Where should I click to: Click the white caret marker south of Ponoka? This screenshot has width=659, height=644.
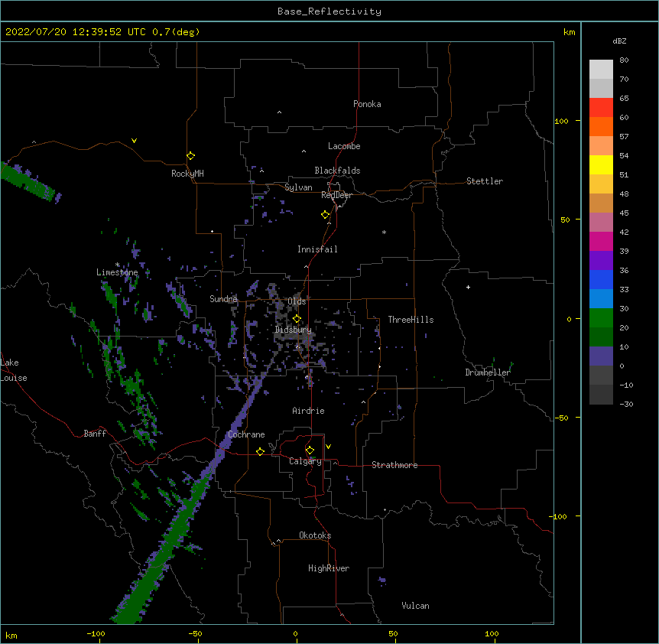click(x=280, y=112)
